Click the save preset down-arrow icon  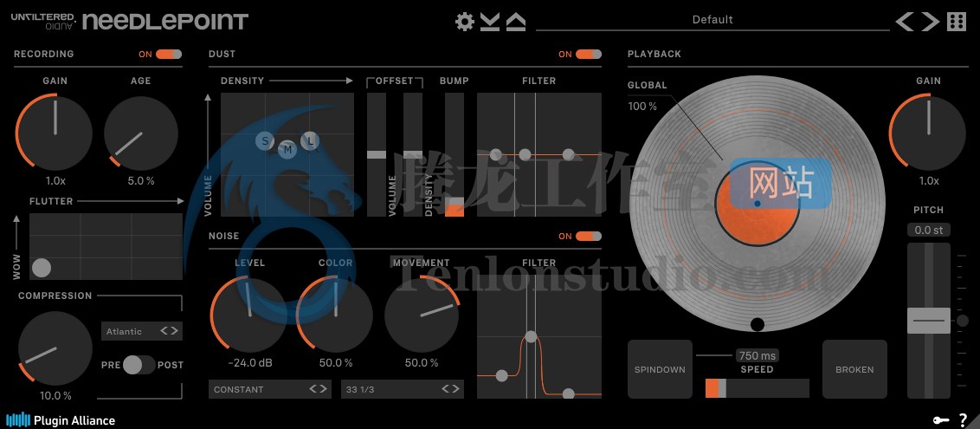point(490,22)
